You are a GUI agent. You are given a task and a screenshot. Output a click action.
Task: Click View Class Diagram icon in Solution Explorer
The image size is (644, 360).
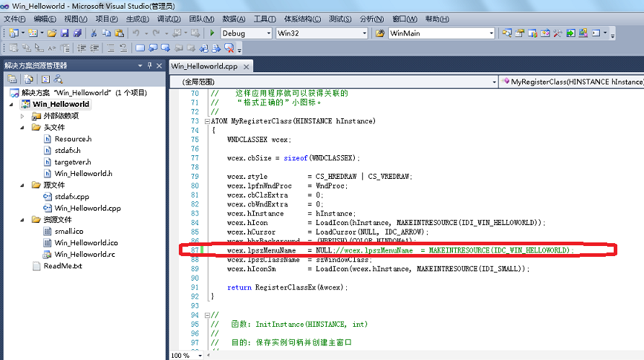click(58, 79)
